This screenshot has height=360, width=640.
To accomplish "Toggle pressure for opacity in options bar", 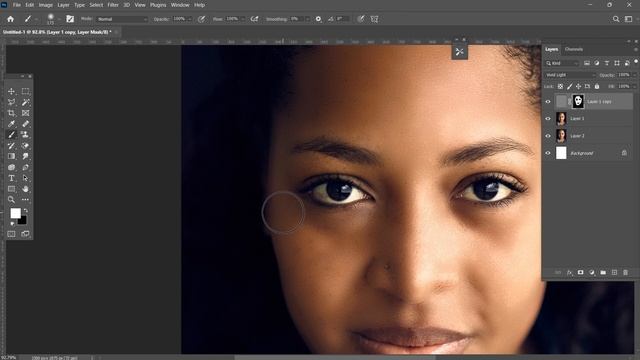I will coord(202,19).
